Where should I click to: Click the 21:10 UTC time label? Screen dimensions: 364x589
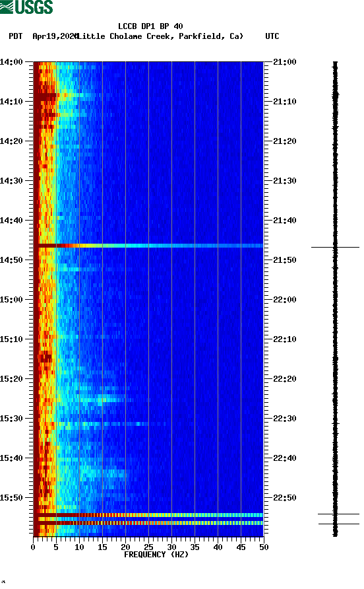285,102
